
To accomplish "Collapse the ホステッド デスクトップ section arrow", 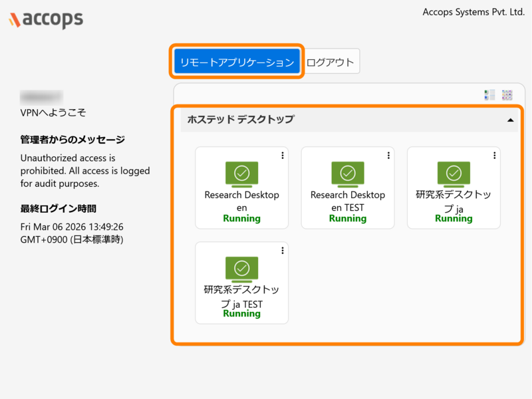I will point(510,120).
